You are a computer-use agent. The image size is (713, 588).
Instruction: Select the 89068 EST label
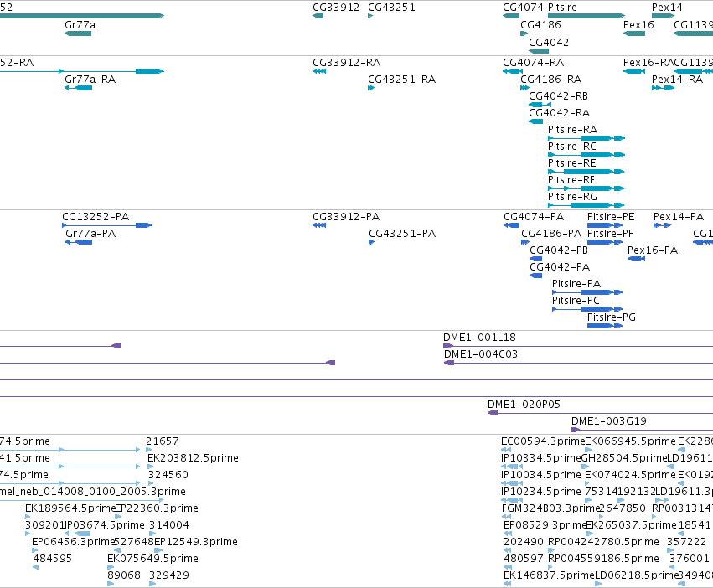coord(124,575)
